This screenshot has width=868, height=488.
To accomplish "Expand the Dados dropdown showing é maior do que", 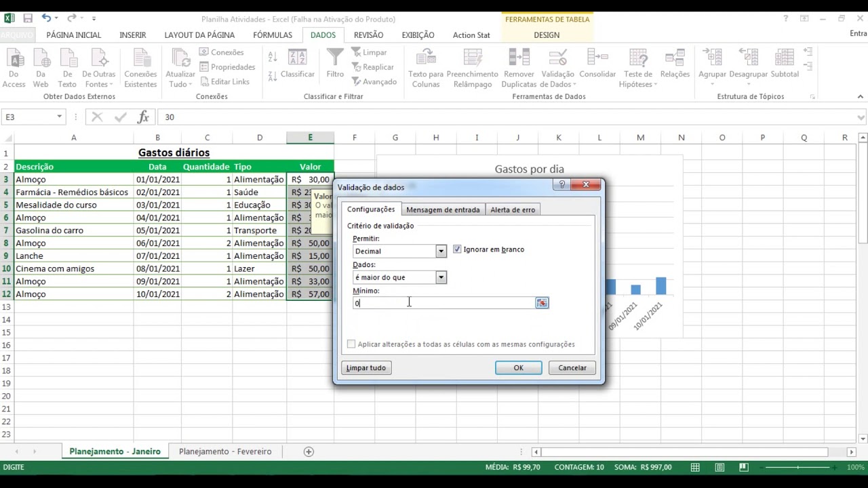I will coord(441,277).
